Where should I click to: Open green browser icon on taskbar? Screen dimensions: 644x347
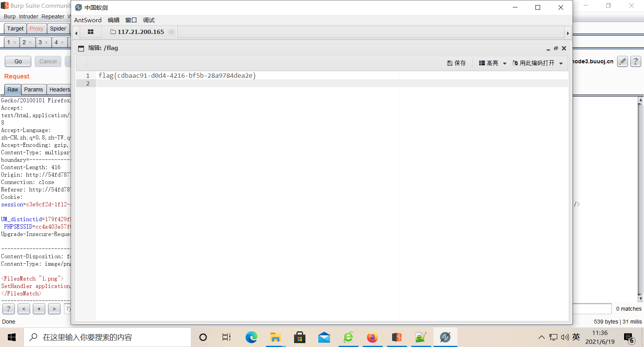[348, 337]
